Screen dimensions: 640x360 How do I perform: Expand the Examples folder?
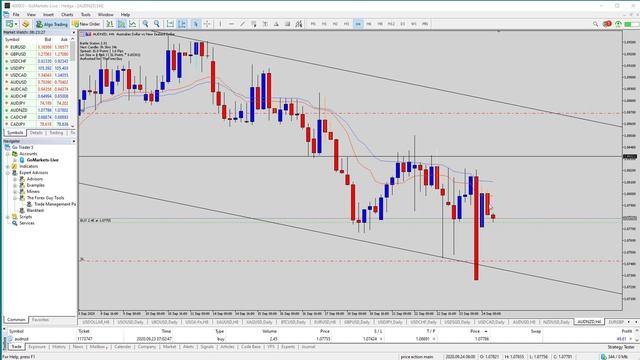tap(15, 185)
